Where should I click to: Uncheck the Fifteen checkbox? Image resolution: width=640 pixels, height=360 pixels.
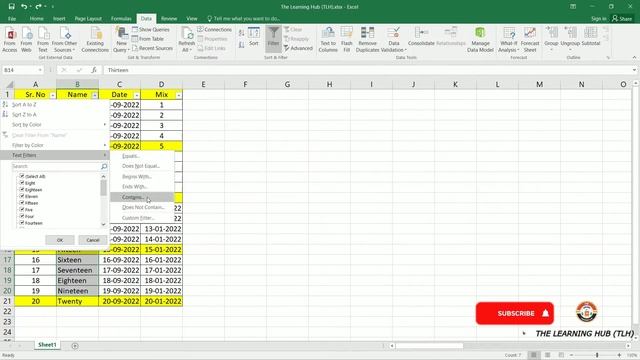(22, 202)
